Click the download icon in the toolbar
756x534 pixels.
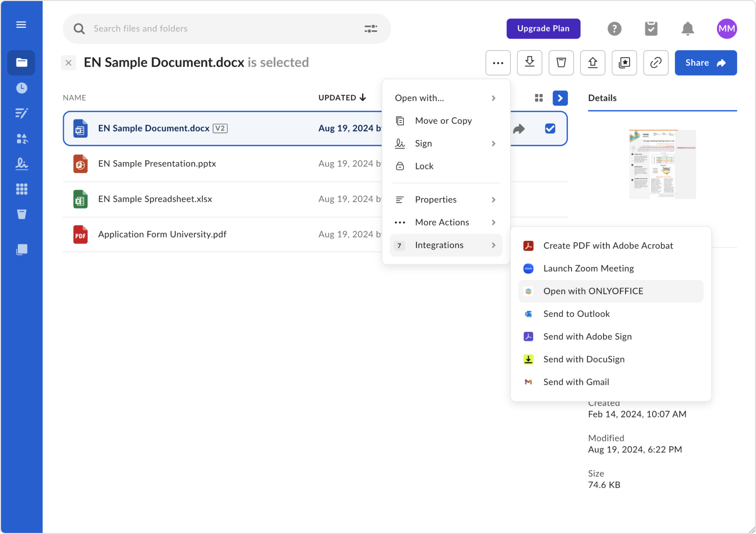pos(530,63)
